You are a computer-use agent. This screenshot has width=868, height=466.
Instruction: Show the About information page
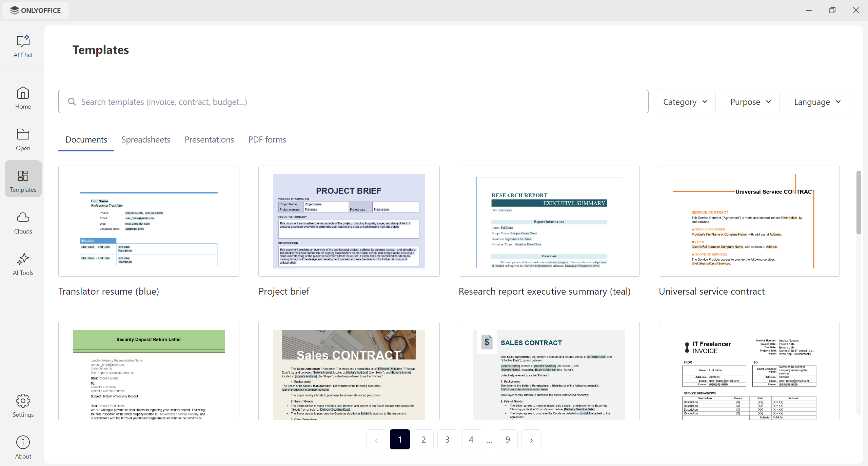coord(23,448)
